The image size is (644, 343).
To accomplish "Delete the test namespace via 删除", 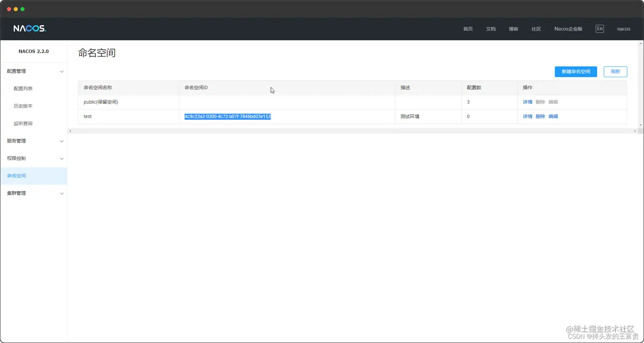I will (x=540, y=116).
